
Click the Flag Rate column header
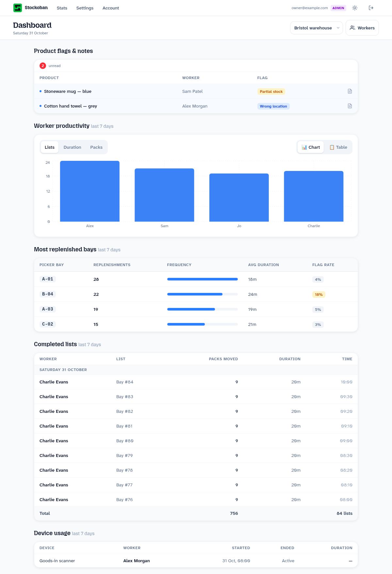[323, 265]
